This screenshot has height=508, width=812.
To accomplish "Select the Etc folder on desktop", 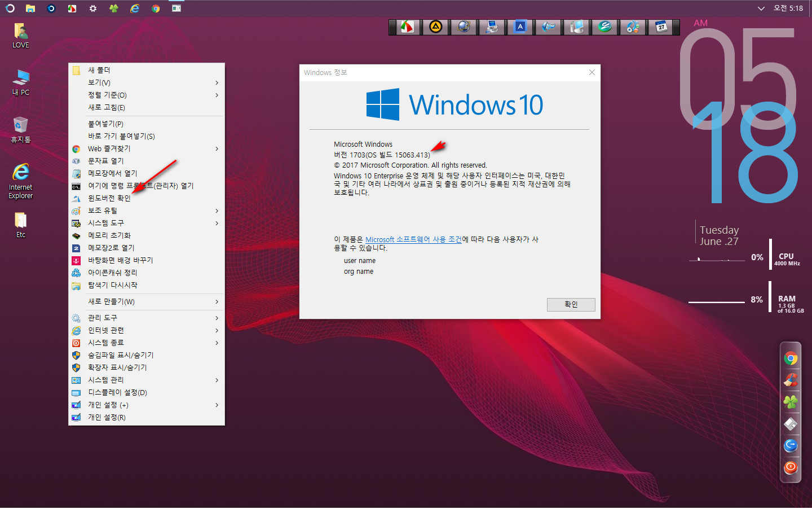I will (21, 225).
